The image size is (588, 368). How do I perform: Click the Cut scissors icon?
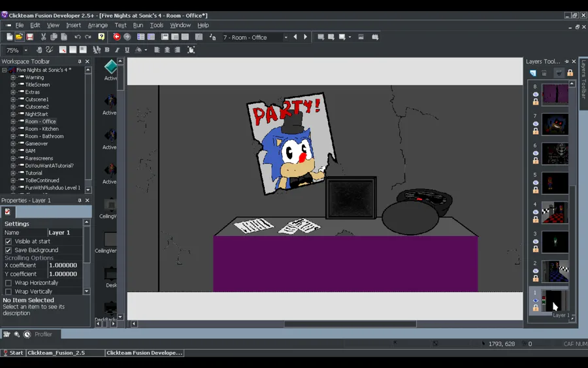coord(44,37)
